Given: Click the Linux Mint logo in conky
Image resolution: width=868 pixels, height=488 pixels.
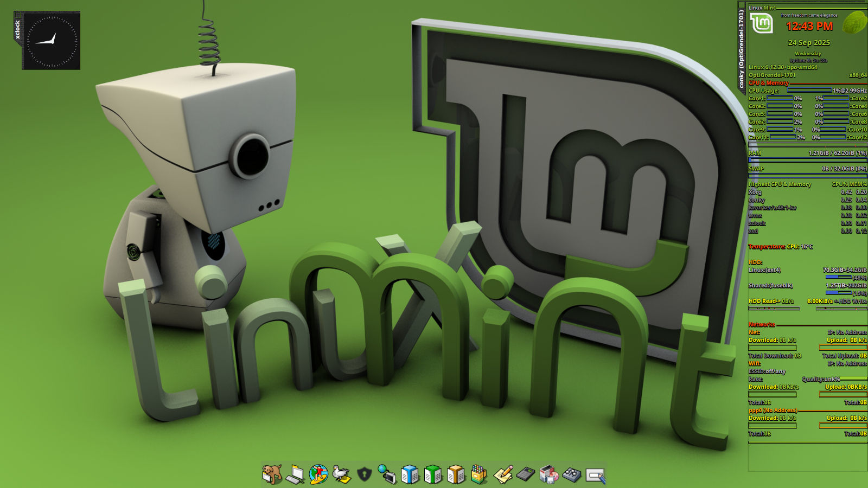Looking at the screenshot, I should click(x=761, y=23).
